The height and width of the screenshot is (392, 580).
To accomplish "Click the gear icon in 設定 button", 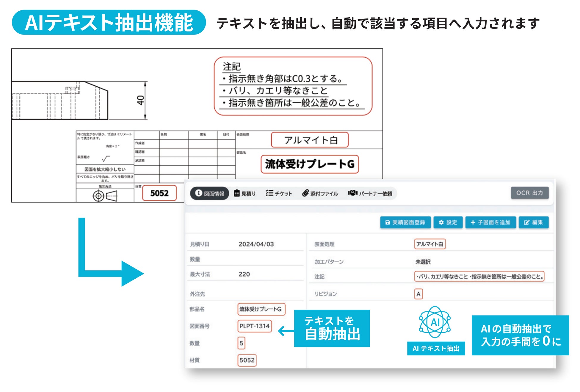I will coord(441,222).
